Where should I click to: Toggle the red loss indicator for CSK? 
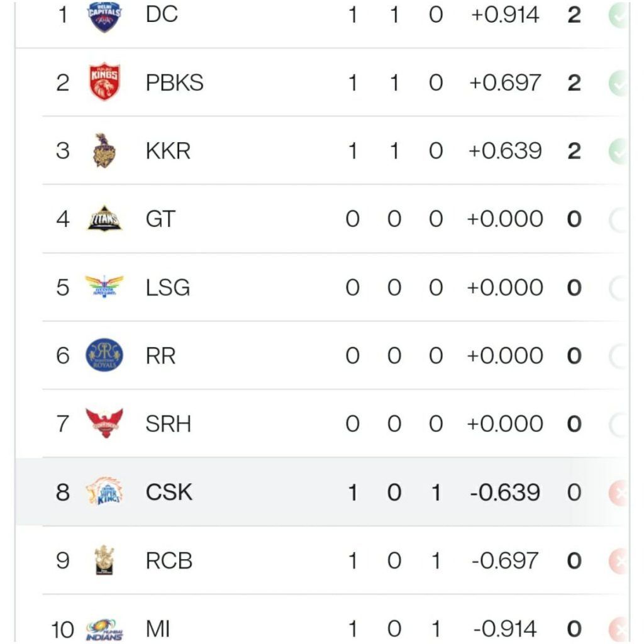(x=620, y=492)
